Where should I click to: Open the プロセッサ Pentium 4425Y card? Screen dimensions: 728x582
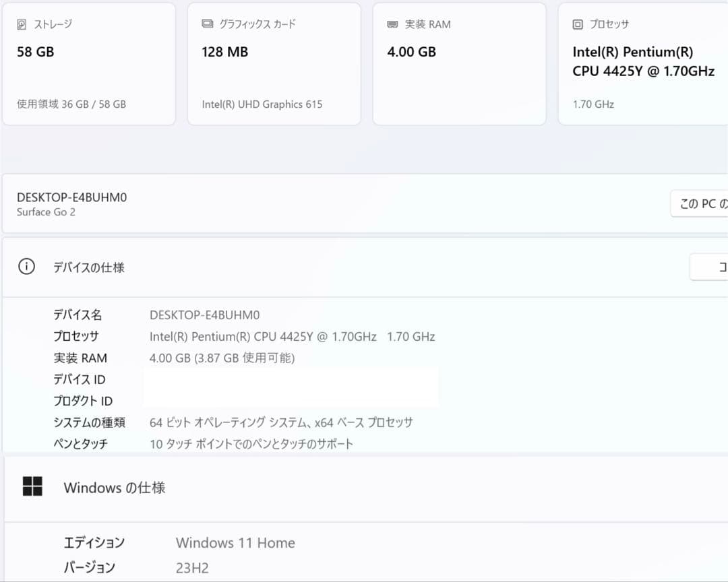[642, 64]
